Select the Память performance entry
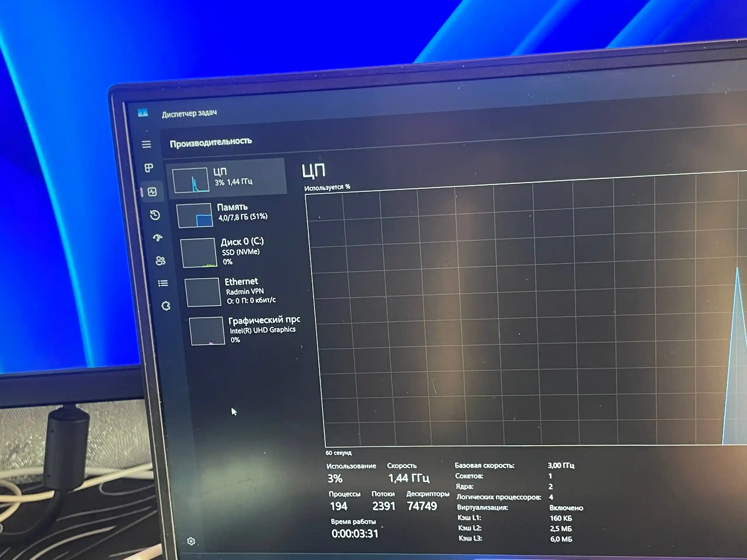Image resolution: width=747 pixels, height=560 pixels. click(241, 212)
